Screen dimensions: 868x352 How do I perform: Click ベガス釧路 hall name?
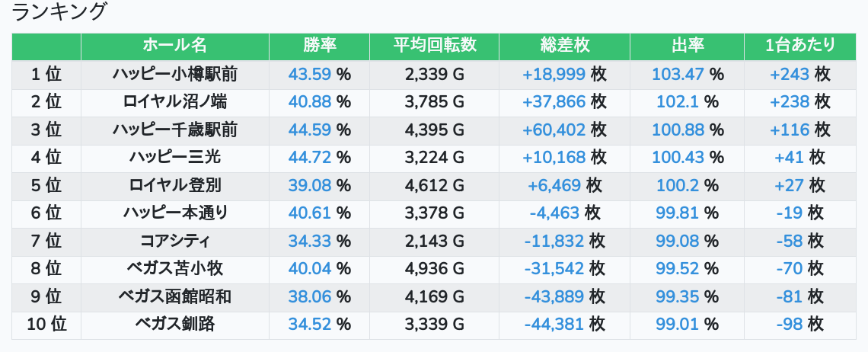pos(175,325)
